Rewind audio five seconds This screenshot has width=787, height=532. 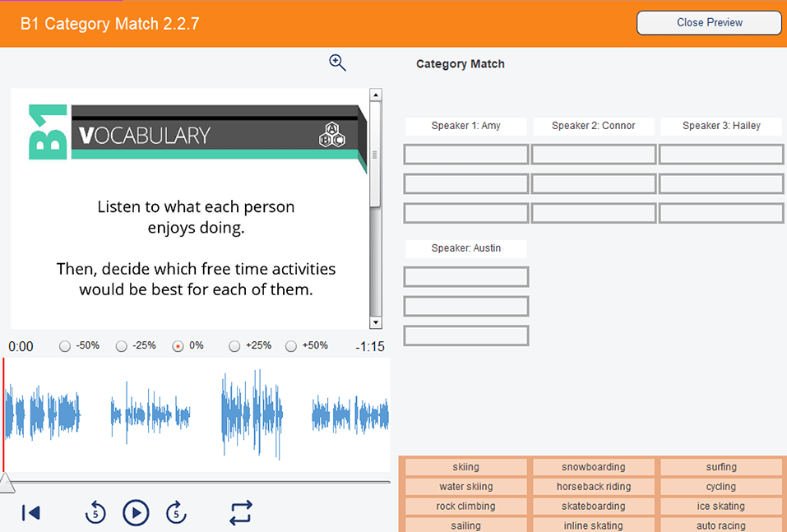tap(95, 513)
